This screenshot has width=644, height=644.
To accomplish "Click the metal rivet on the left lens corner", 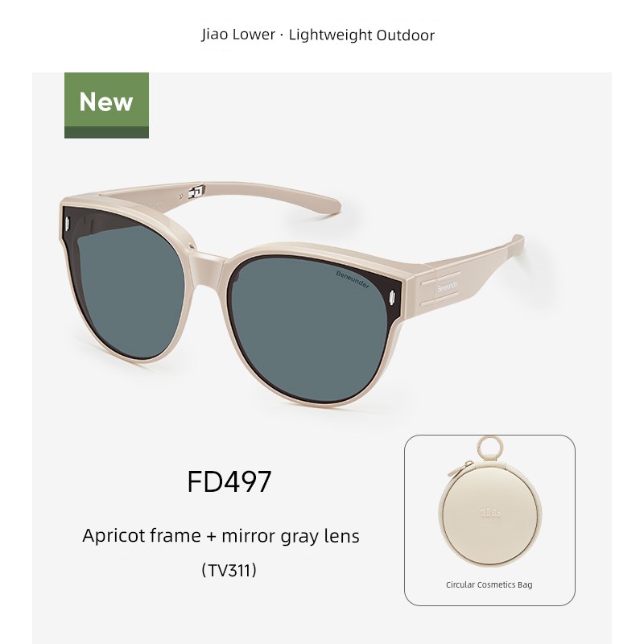I will tap(68, 224).
